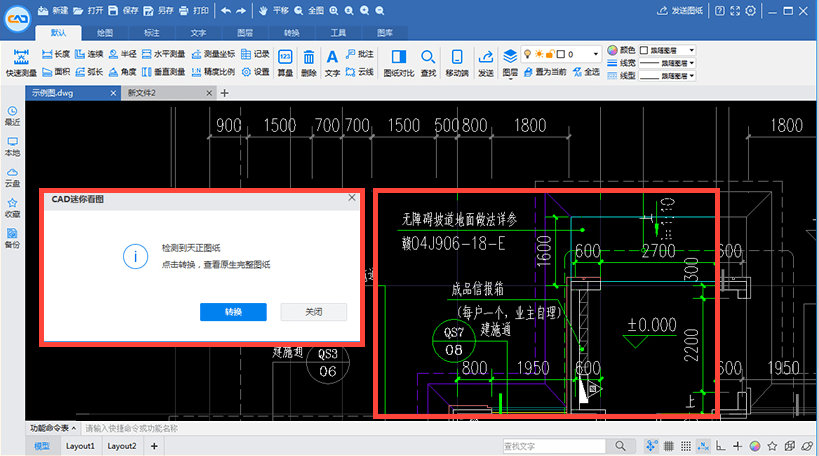Select the 快速测量 quick measure tool

point(21,63)
